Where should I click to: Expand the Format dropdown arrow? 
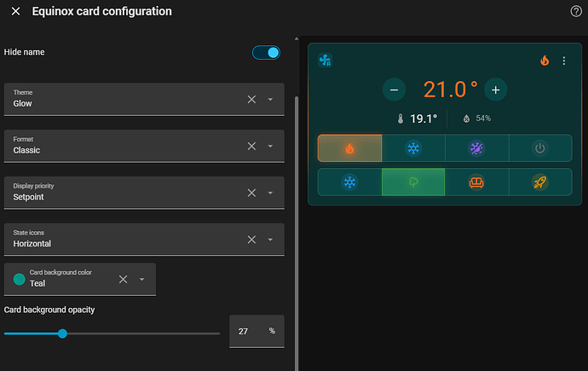tap(270, 146)
